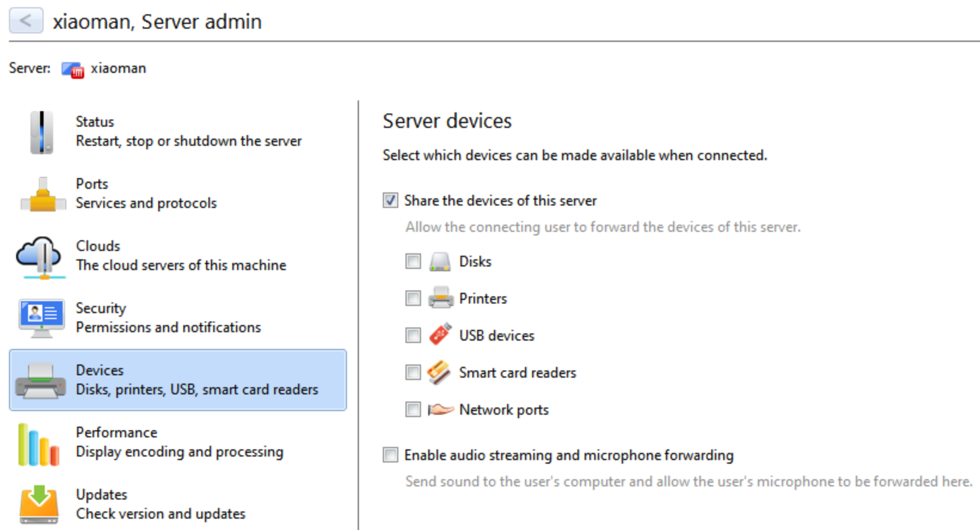Click the Status server tower icon
Image resolution: width=980 pixels, height=530 pixels.
coord(41,132)
